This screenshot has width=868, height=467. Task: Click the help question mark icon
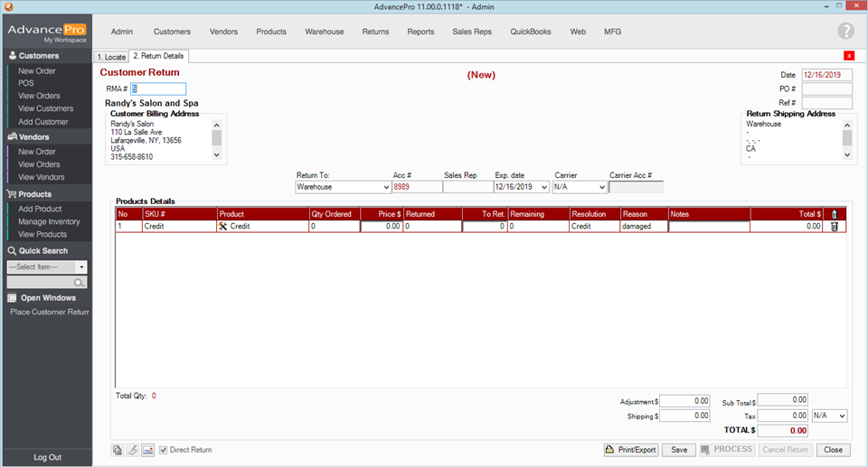pos(845,32)
